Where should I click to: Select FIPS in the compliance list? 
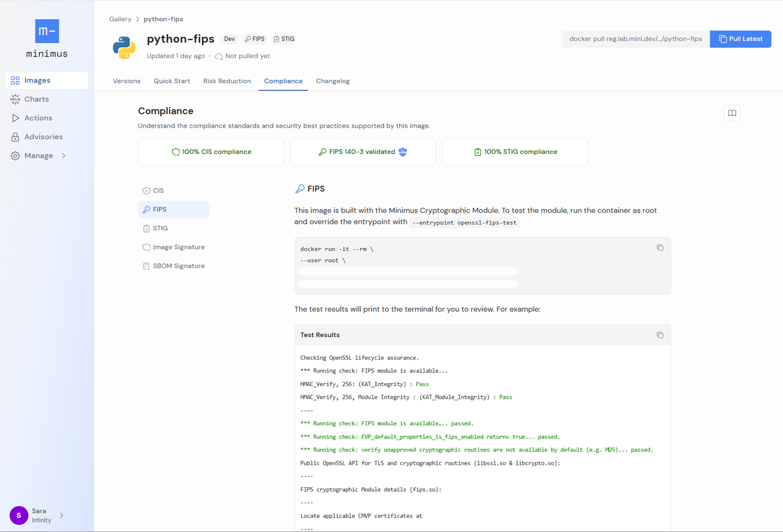173,210
